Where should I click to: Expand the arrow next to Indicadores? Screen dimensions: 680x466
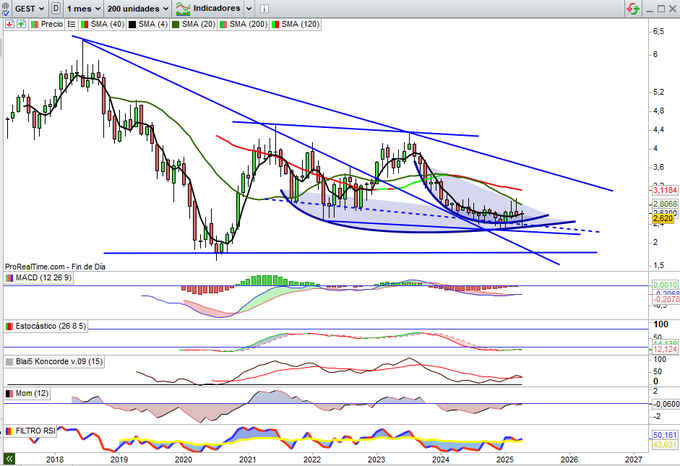(248, 8)
